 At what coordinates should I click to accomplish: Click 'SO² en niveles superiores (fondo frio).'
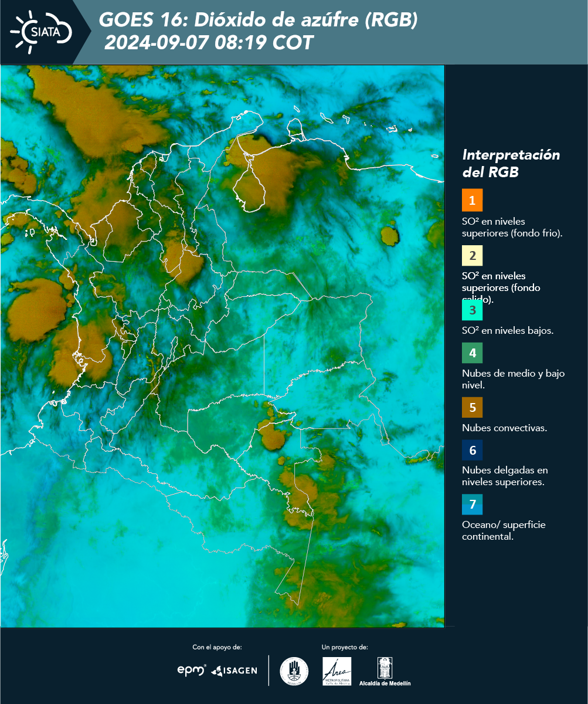(512, 227)
